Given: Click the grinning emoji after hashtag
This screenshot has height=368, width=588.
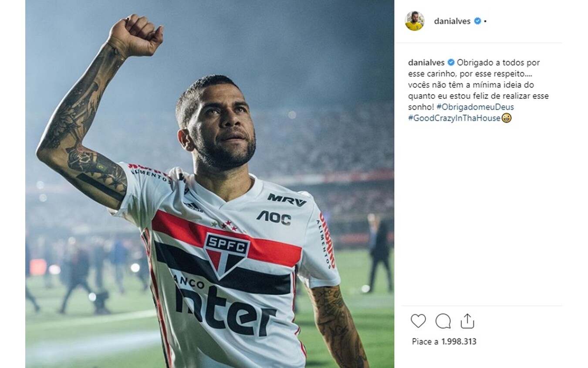Looking at the screenshot, I should point(506,118).
